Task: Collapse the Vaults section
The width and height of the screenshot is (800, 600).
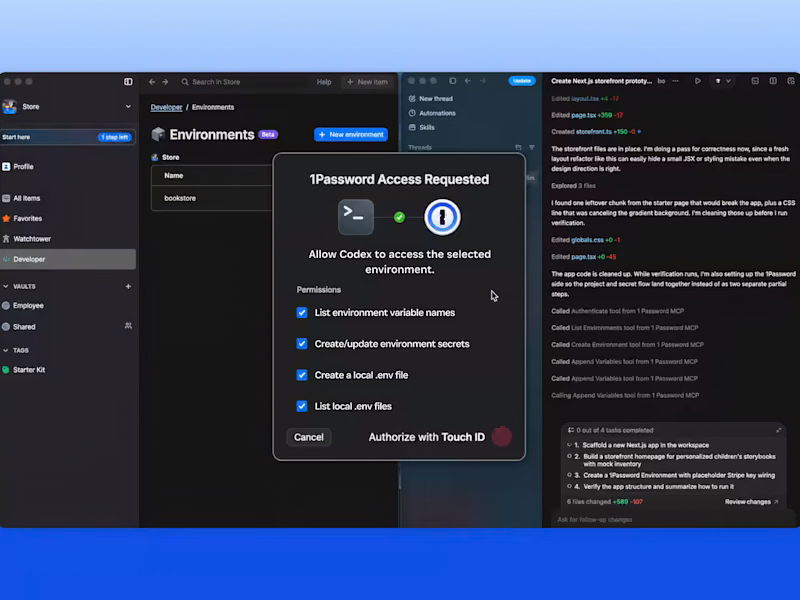Action: [x=6, y=287]
